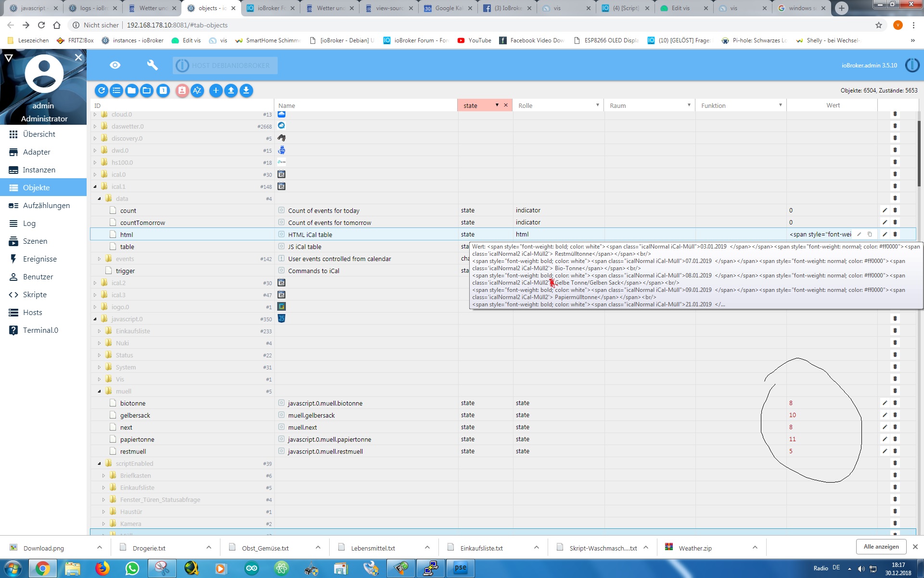The width and height of the screenshot is (924, 578).
Task: Click the Alle anzeigen downloads button
Action: click(881, 547)
